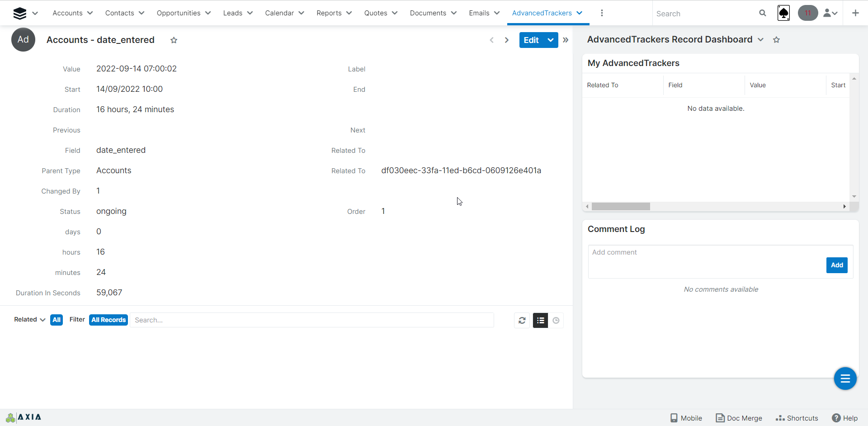
Task: Click the AXIA logo in footer
Action: [24, 417]
